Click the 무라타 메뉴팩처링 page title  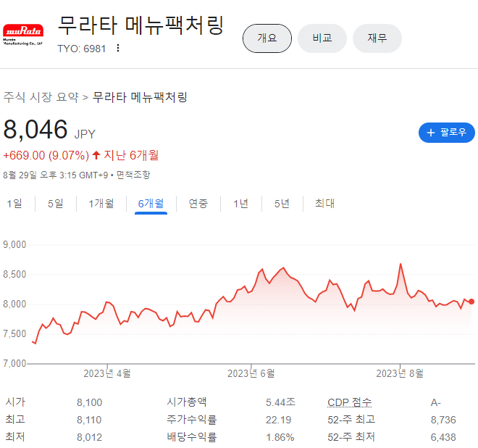[x=141, y=25]
